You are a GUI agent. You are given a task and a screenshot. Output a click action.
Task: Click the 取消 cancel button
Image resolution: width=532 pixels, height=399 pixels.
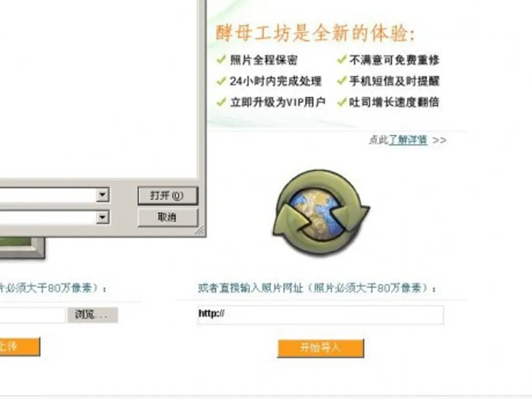tap(167, 217)
